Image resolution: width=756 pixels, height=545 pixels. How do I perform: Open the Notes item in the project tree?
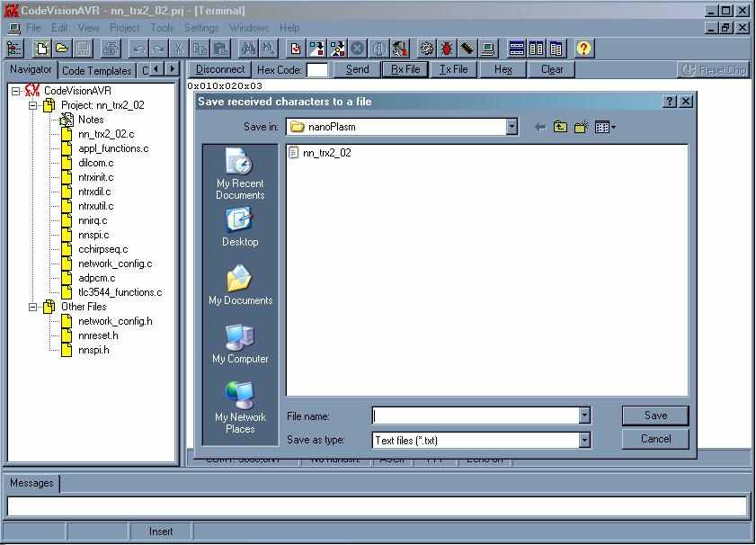click(91, 120)
